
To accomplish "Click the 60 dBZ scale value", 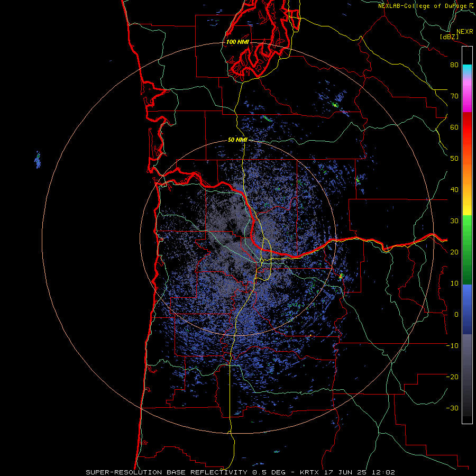I will pos(454,127).
